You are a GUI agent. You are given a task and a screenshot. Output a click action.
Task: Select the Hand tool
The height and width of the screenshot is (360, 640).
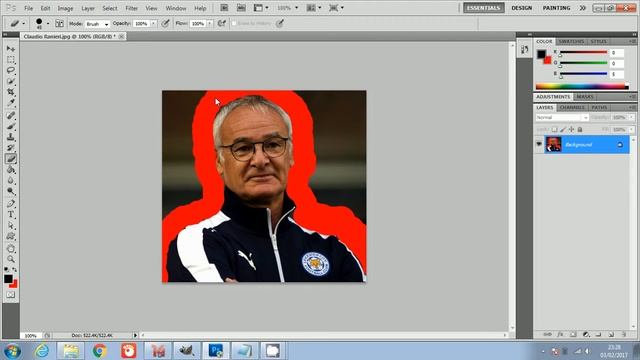pyautogui.click(x=11, y=249)
